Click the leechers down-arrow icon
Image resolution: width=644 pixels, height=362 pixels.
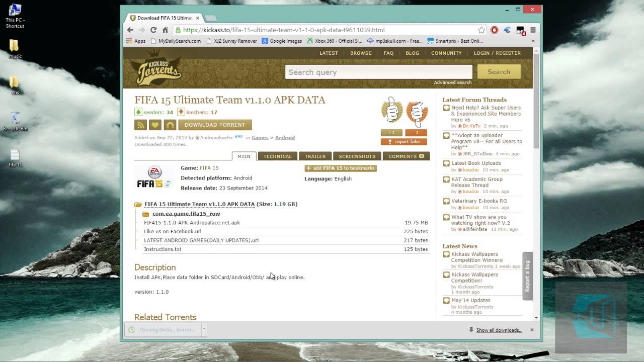(181, 112)
